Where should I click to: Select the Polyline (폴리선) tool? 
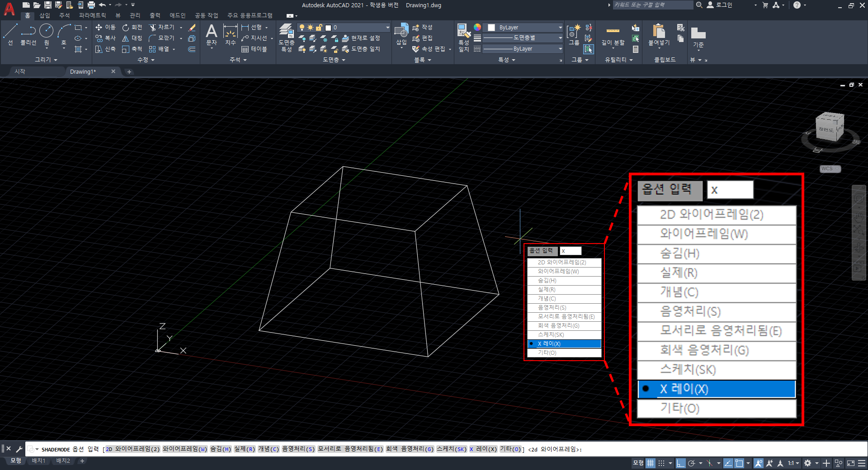coord(28,34)
